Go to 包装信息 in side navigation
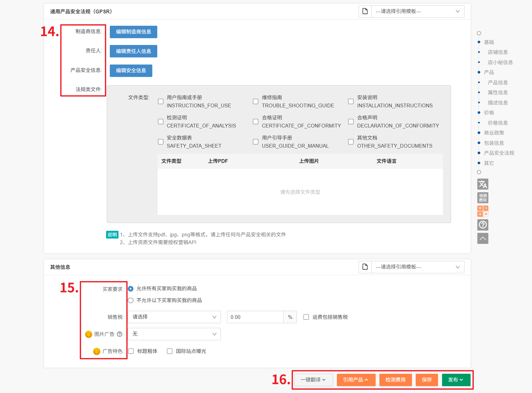The height and width of the screenshot is (393, 532). (494, 143)
